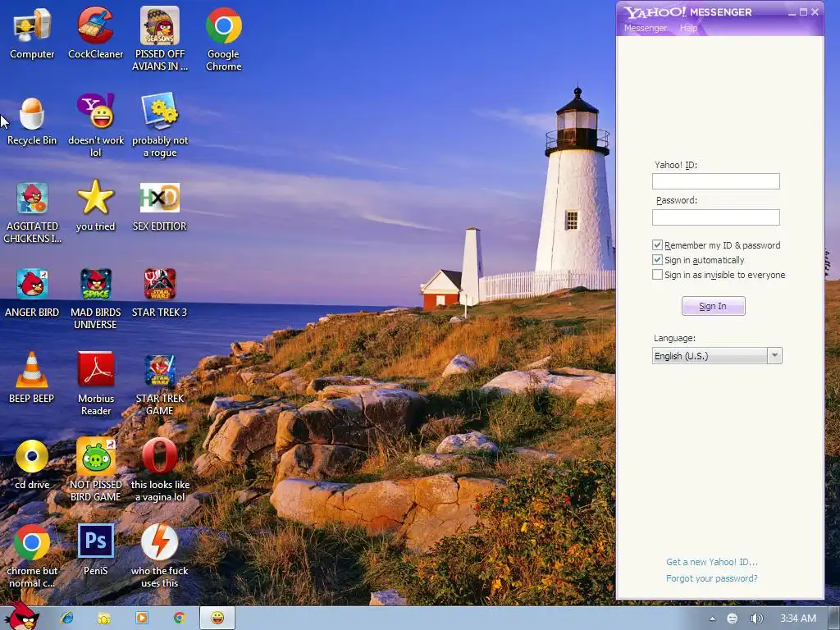Open the cd drive desktop icon
The image size is (840, 630).
(x=32, y=465)
